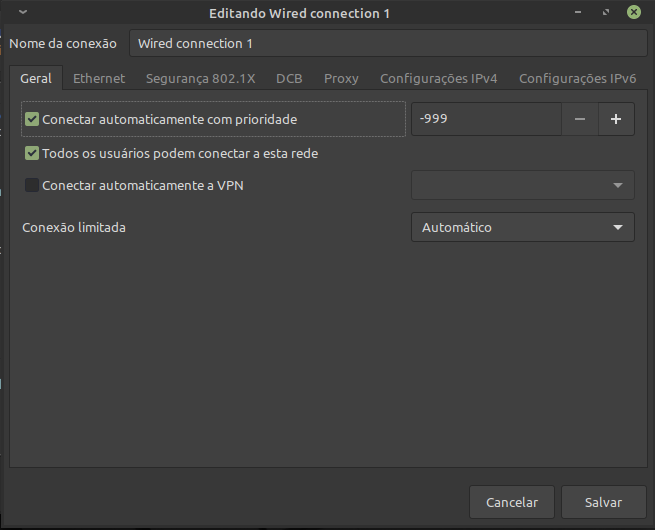
Task: Enable Conectar automaticamente a VPN
Action: 33,185
